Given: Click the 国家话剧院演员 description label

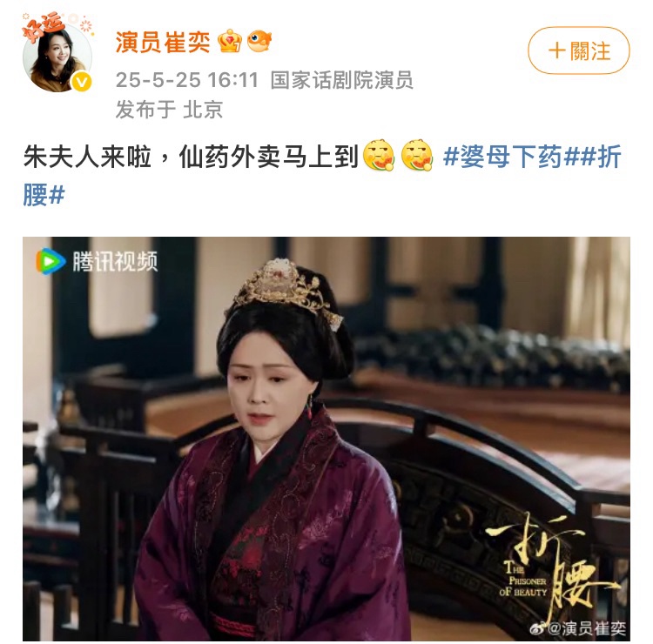Looking at the screenshot, I should [342, 80].
